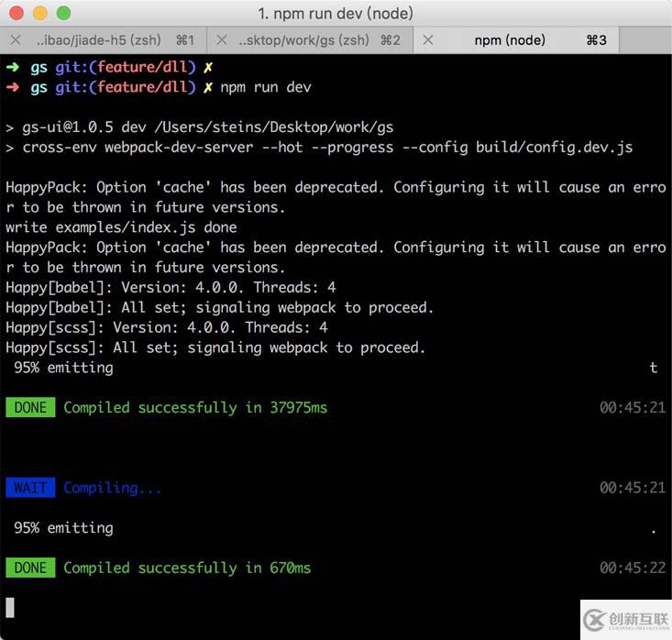Viewport: 672px width, 640px height.
Task: Select the npm (node) tab
Action: [x=510, y=40]
